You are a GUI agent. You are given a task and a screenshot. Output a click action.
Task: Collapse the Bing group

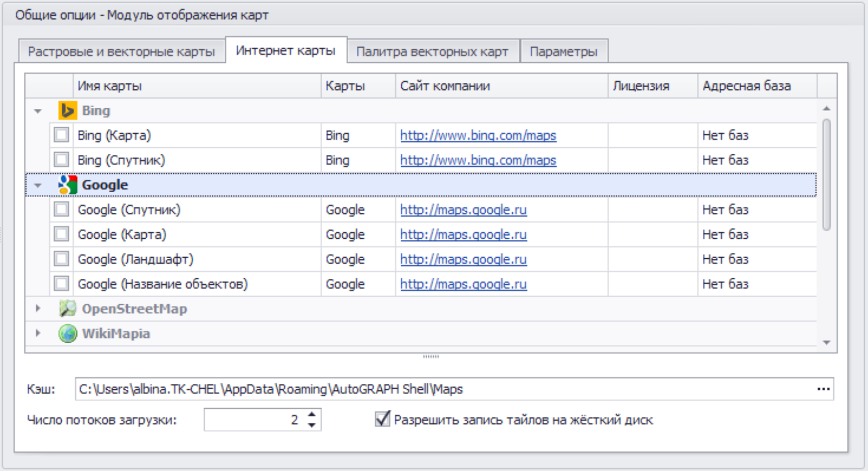tap(38, 111)
